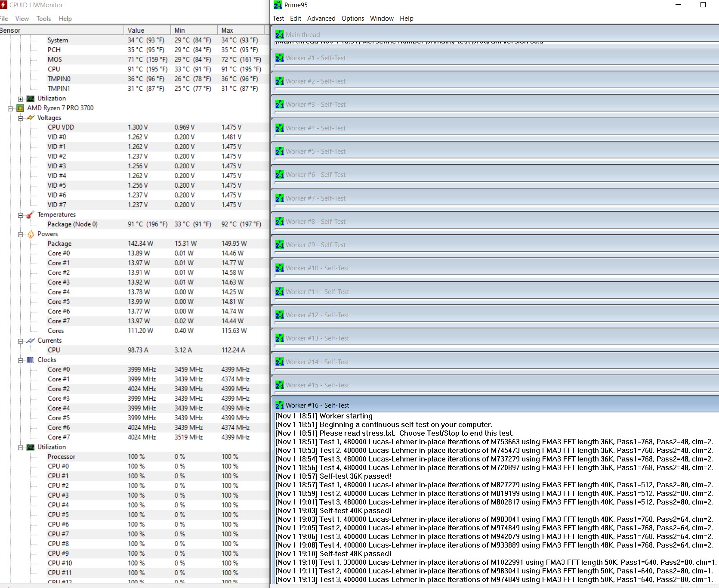Open the HWMonitor Help menu
The height and width of the screenshot is (588, 719).
click(x=65, y=19)
